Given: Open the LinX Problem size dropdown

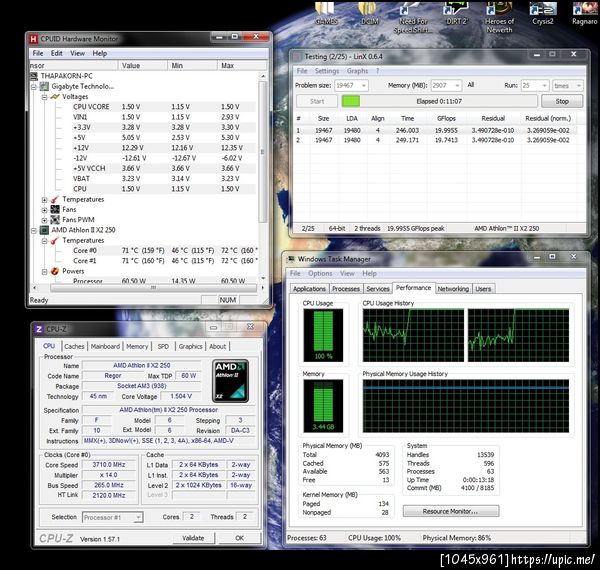Looking at the screenshot, I should (364, 85).
